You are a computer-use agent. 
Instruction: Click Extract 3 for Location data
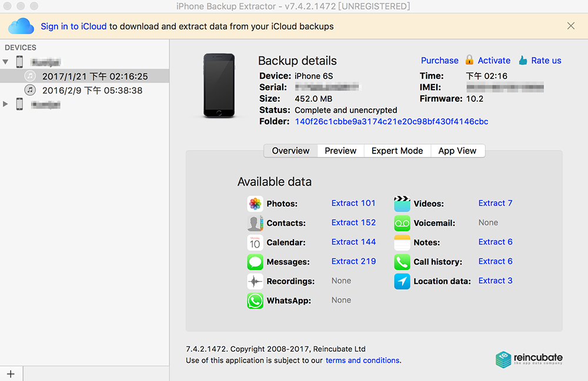tap(495, 281)
